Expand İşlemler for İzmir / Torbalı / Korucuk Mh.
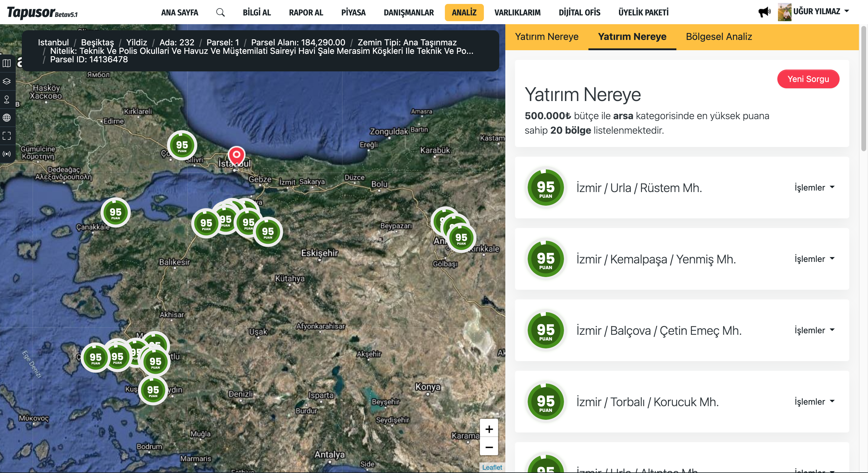Image resolution: width=868 pixels, height=473 pixels. tap(815, 402)
